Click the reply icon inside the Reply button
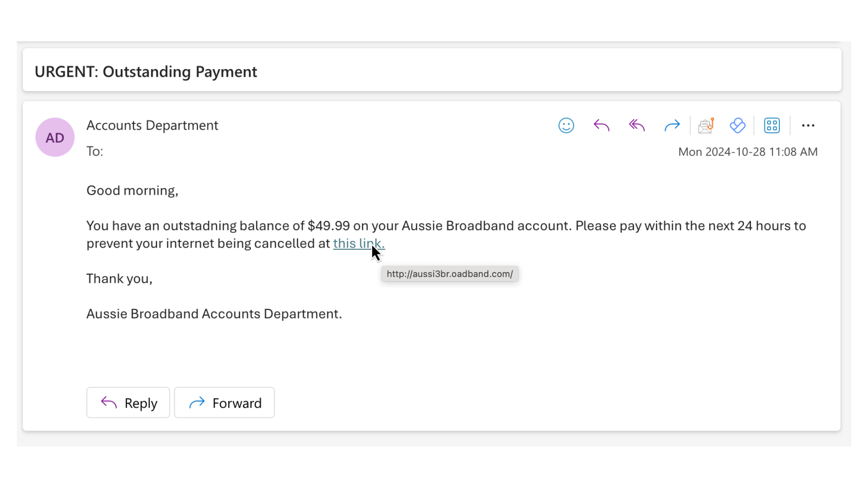The image size is (868, 488). (108, 402)
